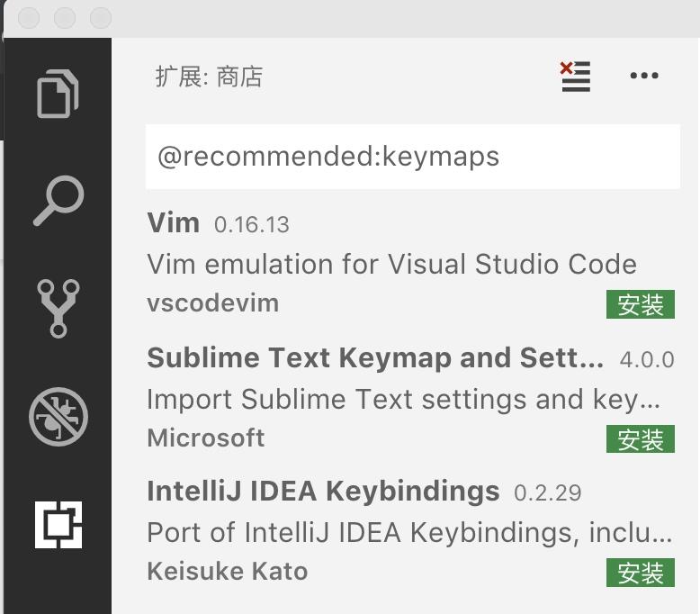
Task: Click the Port of IntelliJ description text
Action: (x=409, y=533)
